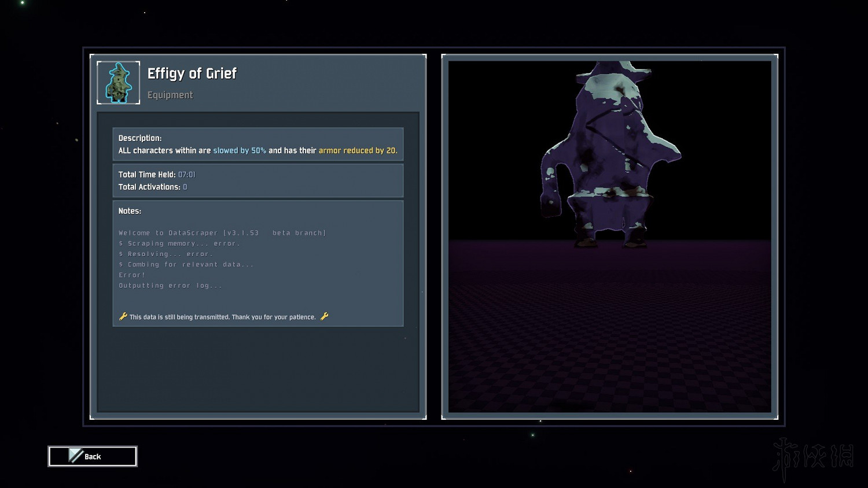Click the "Equipment" category label

(170, 95)
